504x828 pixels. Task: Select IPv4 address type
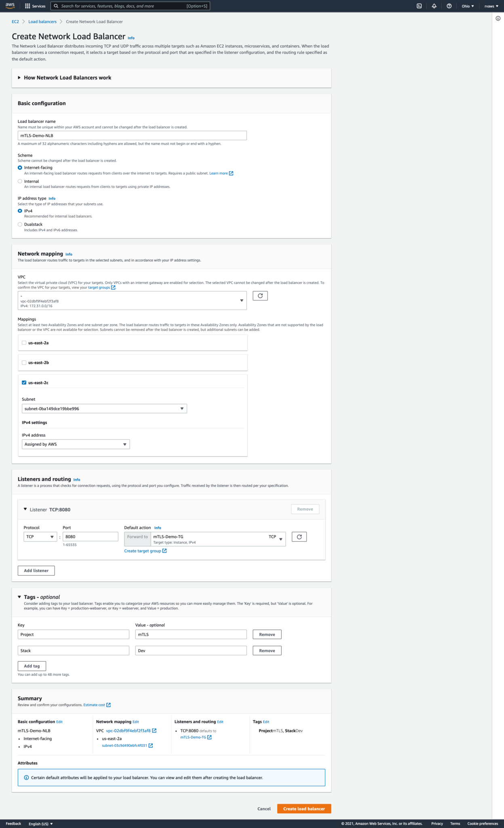(20, 211)
